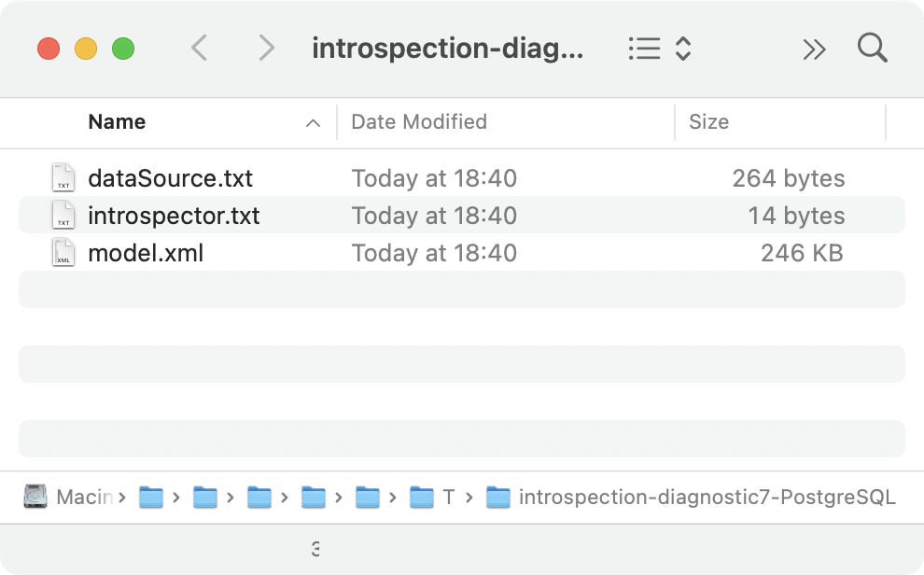
Task: Click the introspection-diagnostic7-PostgreSQL folder icon
Action: pyautogui.click(x=499, y=497)
